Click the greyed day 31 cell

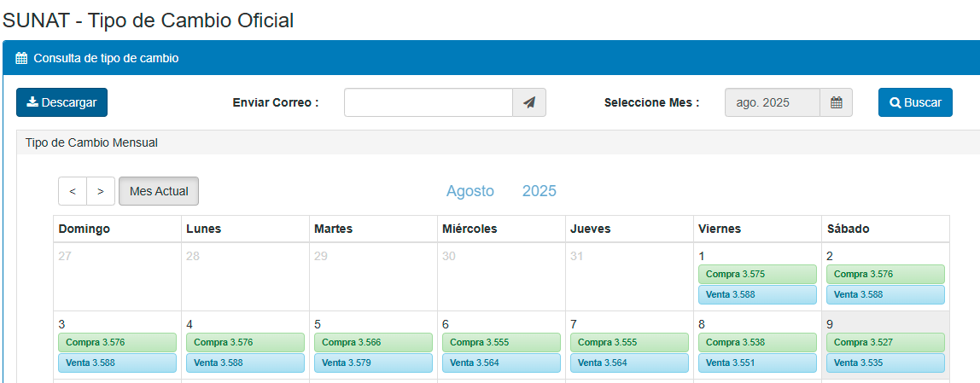[629, 276]
